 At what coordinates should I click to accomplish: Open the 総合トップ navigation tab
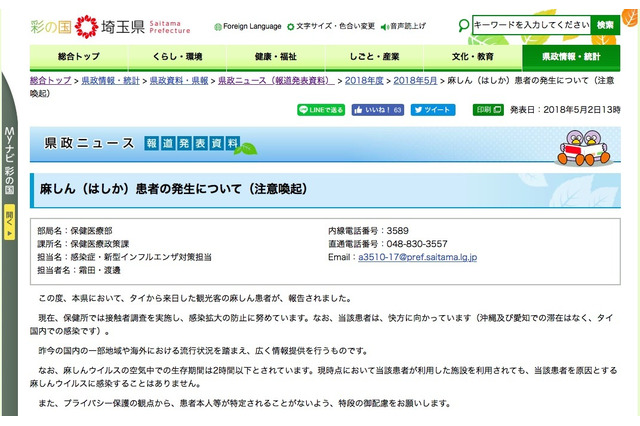(x=79, y=57)
